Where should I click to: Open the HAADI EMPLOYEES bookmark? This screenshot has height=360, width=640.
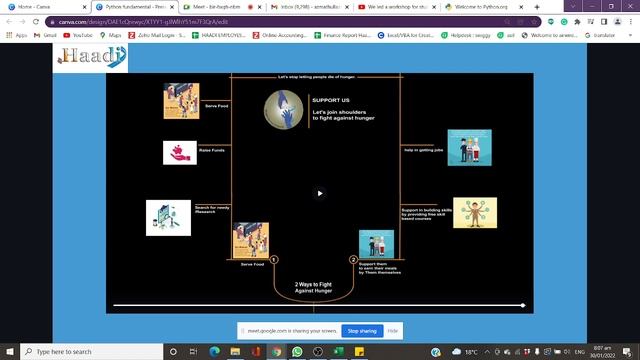(219, 36)
